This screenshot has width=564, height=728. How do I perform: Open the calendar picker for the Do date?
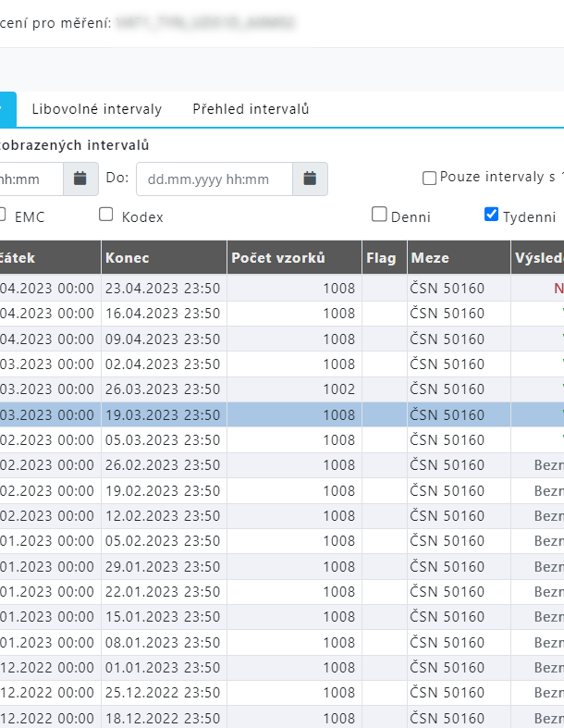pos(310,179)
